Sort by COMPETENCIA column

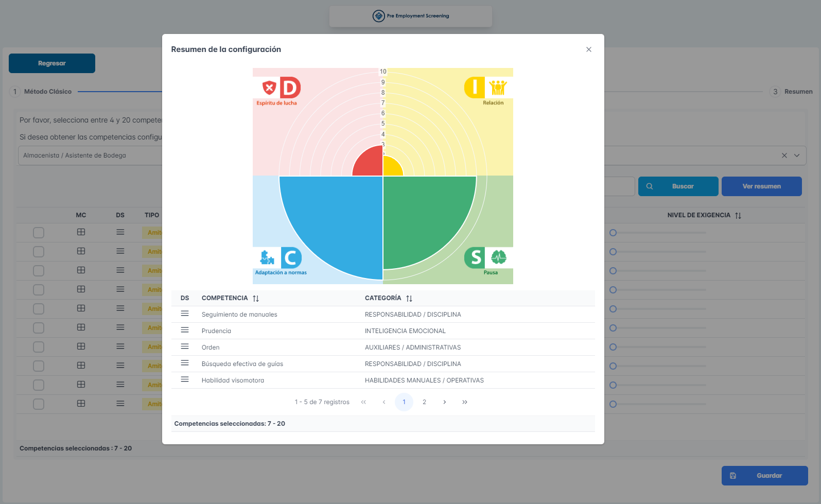click(x=256, y=299)
